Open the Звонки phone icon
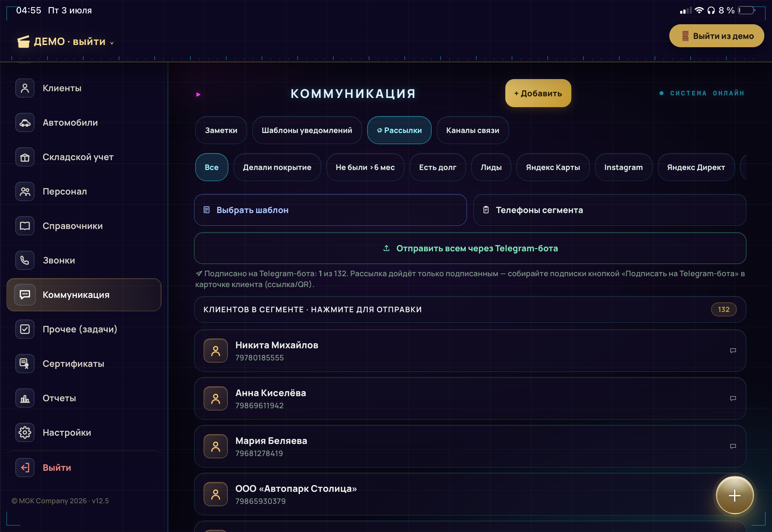Viewport: 772px width, 532px height. [25, 260]
